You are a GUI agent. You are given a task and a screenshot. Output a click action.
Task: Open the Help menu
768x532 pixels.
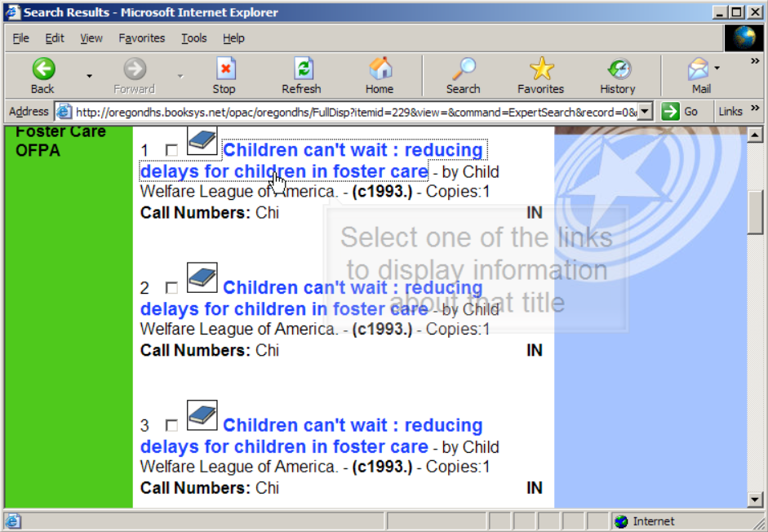click(x=233, y=38)
